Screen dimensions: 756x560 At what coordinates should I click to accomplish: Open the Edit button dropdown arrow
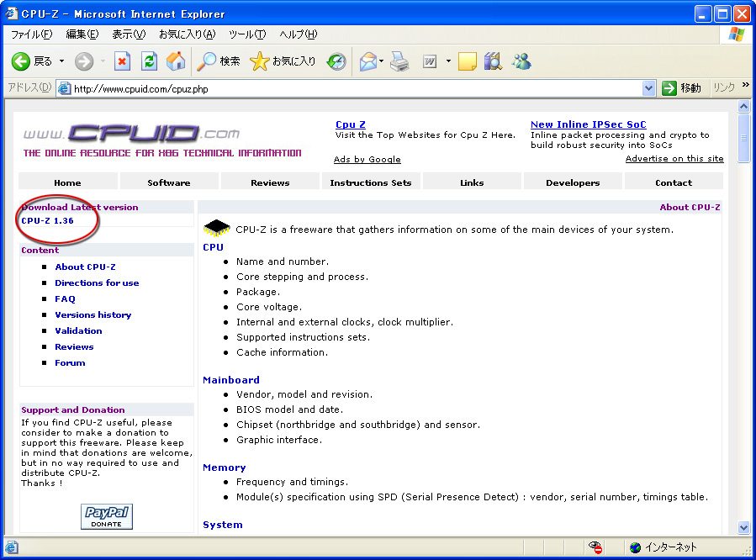[x=448, y=61]
